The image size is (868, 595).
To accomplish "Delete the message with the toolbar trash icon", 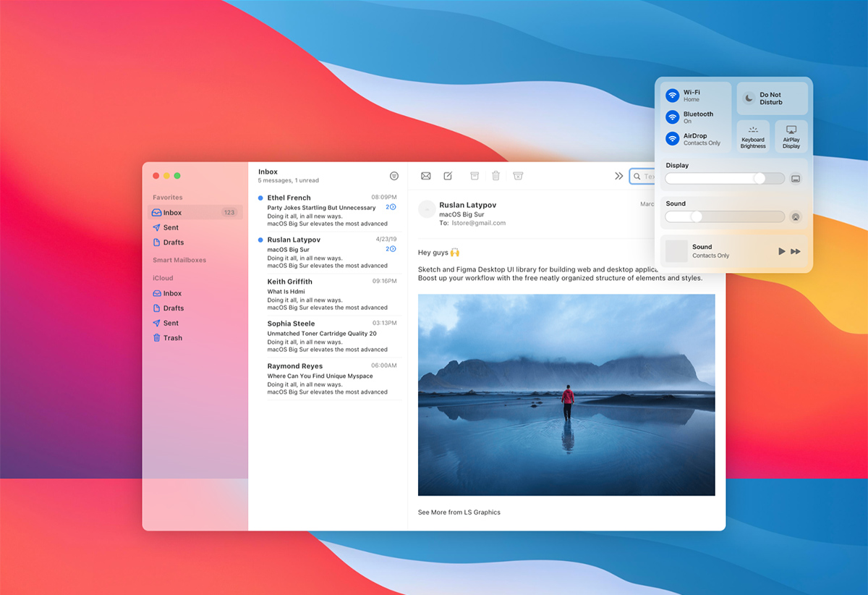I will click(496, 176).
